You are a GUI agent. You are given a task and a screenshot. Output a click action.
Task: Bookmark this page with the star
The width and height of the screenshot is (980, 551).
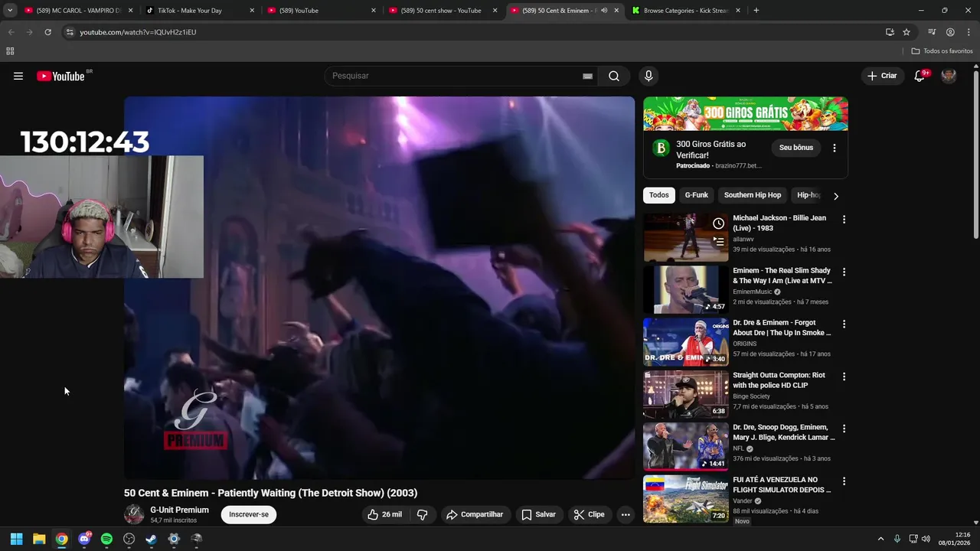click(x=906, y=32)
